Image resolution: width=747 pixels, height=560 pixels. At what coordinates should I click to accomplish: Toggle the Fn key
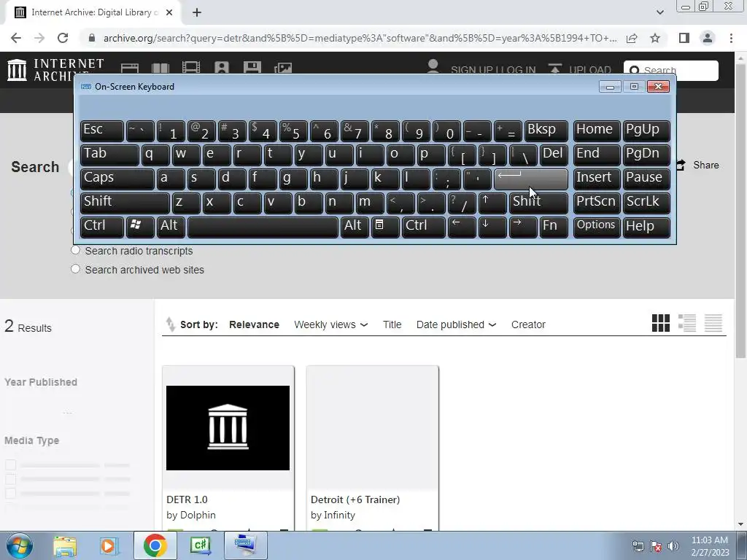click(554, 227)
